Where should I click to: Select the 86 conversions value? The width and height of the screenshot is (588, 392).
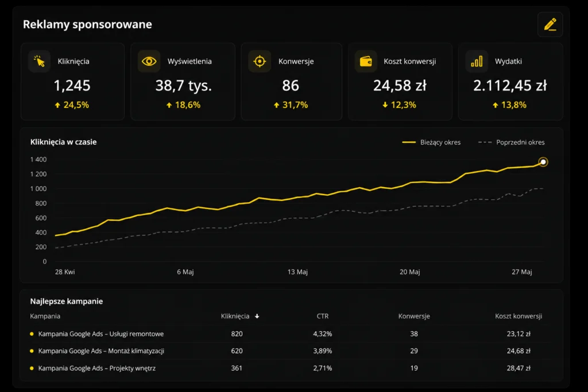291,86
